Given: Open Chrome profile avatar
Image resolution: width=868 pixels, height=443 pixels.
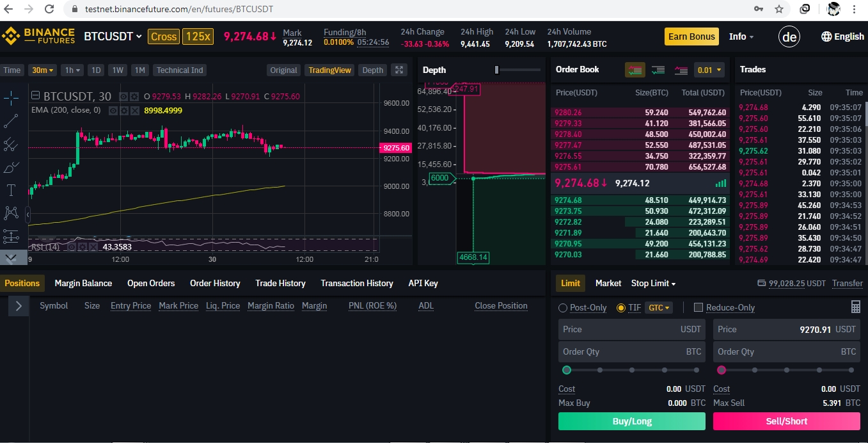Looking at the screenshot, I should pyautogui.click(x=833, y=9).
